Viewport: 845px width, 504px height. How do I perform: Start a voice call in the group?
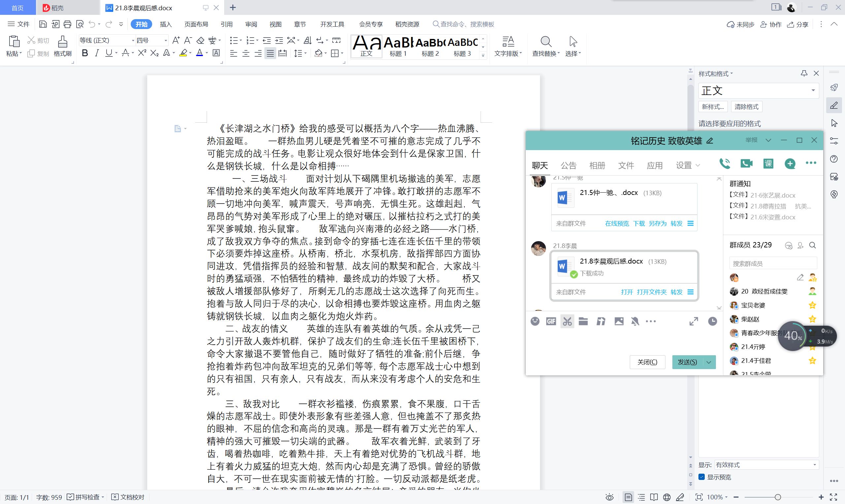(x=724, y=164)
